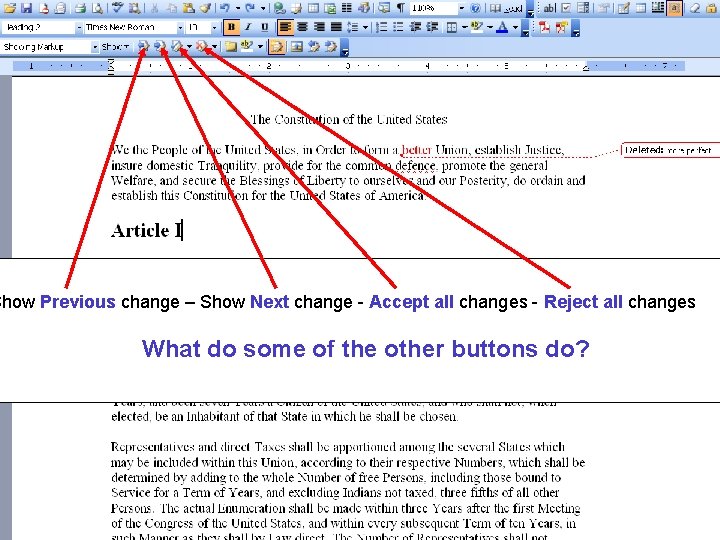This screenshot has height=540, width=720.
Task: Set Center alignment
Action: pos(302,27)
